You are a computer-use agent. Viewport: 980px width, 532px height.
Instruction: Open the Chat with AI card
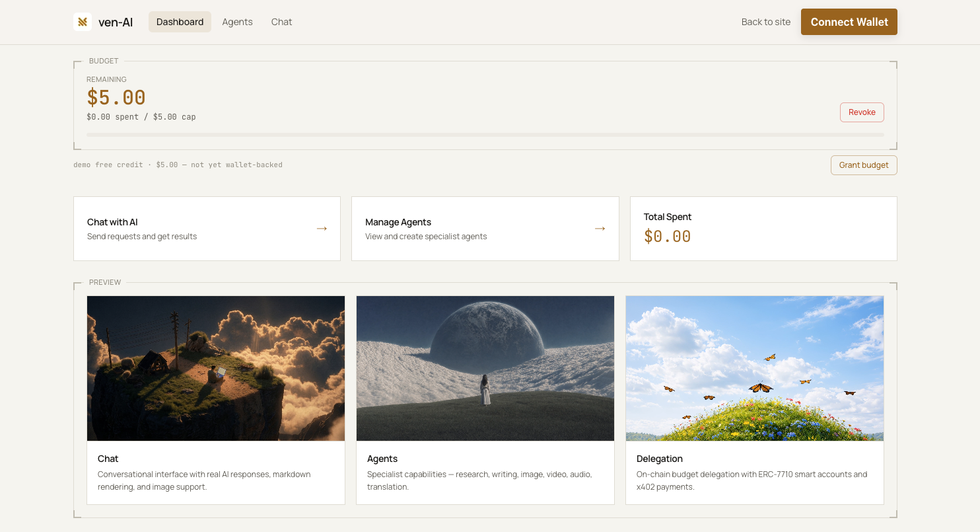click(x=207, y=229)
